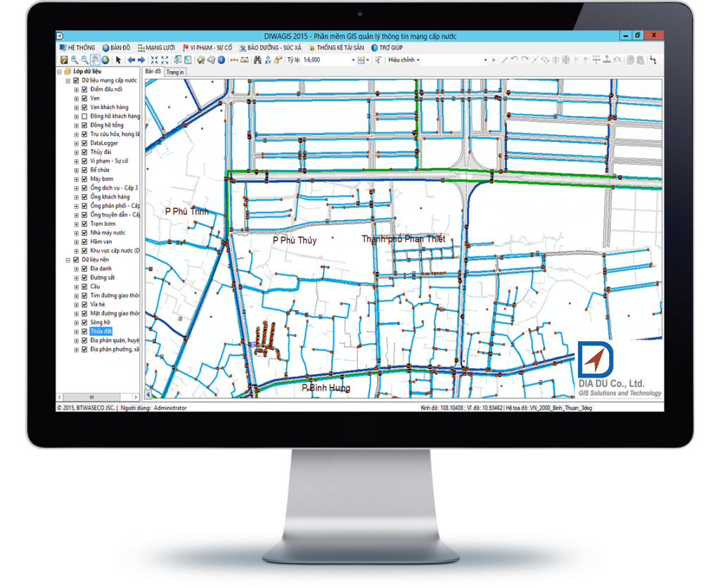Expand the Bể chứa layer node
Viewport: 720px width, 588px height.
tap(77, 170)
